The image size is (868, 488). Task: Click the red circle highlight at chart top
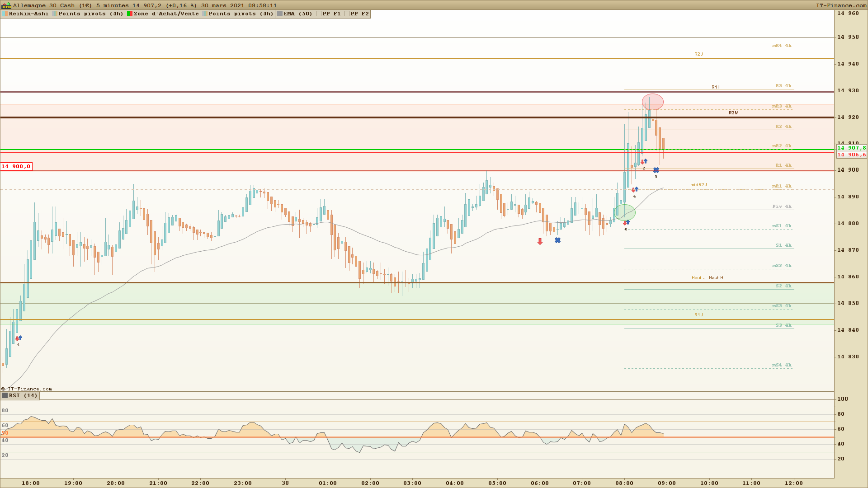pyautogui.click(x=652, y=102)
